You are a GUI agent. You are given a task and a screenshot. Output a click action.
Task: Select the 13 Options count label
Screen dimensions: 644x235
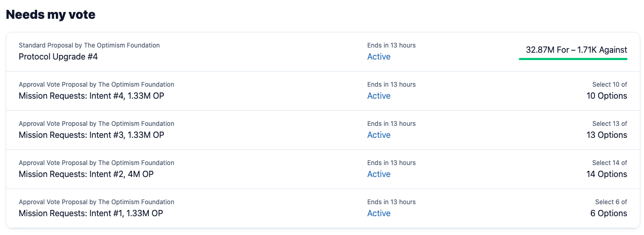pos(607,135)
